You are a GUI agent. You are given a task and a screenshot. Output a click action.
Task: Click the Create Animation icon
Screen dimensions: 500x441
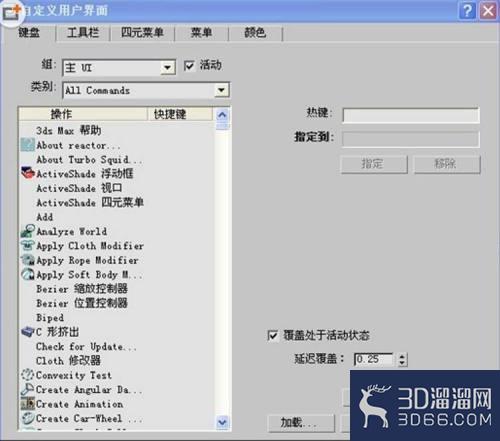pos(28,404)
